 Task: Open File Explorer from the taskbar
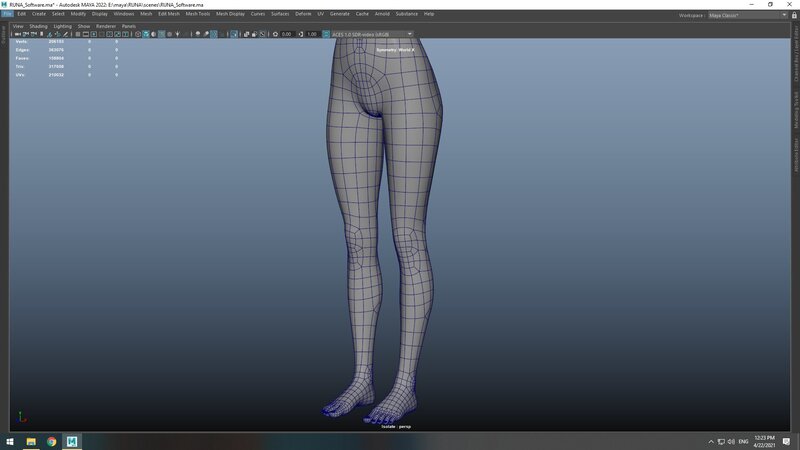point(31,441)
